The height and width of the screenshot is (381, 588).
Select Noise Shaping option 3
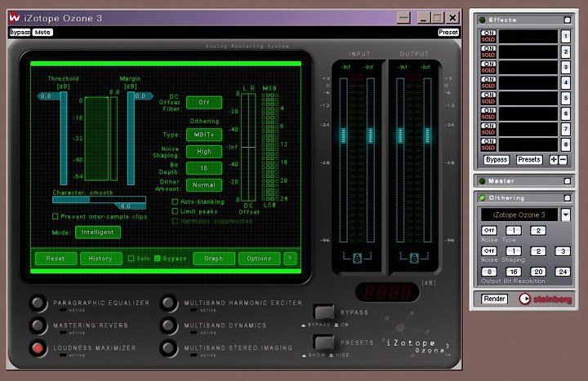click(x=563, y=251)
